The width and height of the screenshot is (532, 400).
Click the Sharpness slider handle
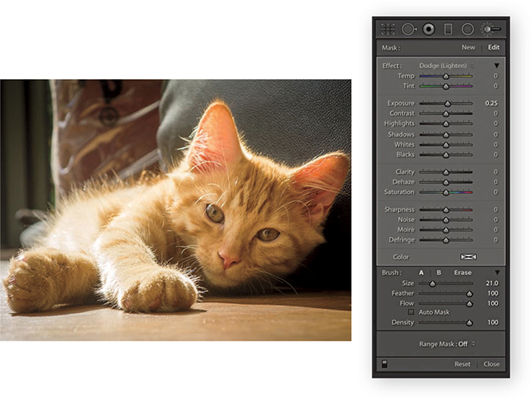click(x=446, y=210)
